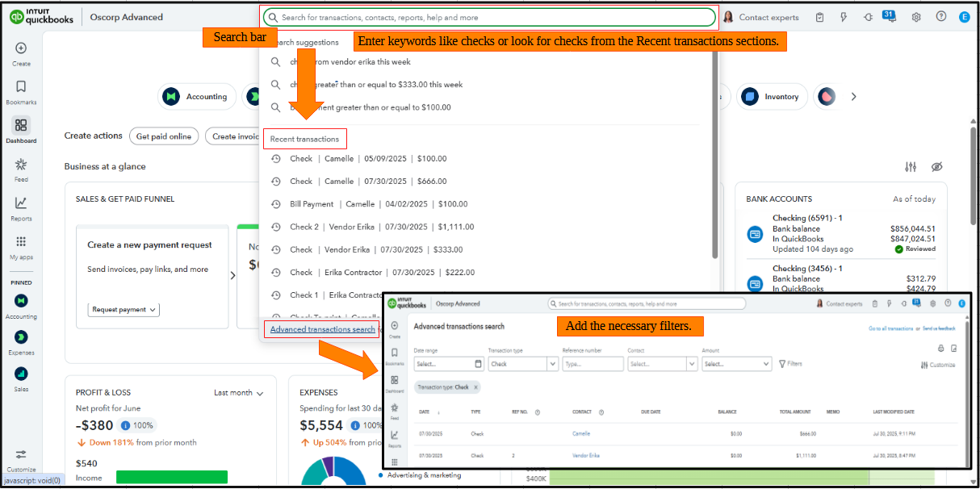The width and height of the screenshot is (980, 489).
Task: Click the Send us feedback link
Action: [x=939, y=328]
